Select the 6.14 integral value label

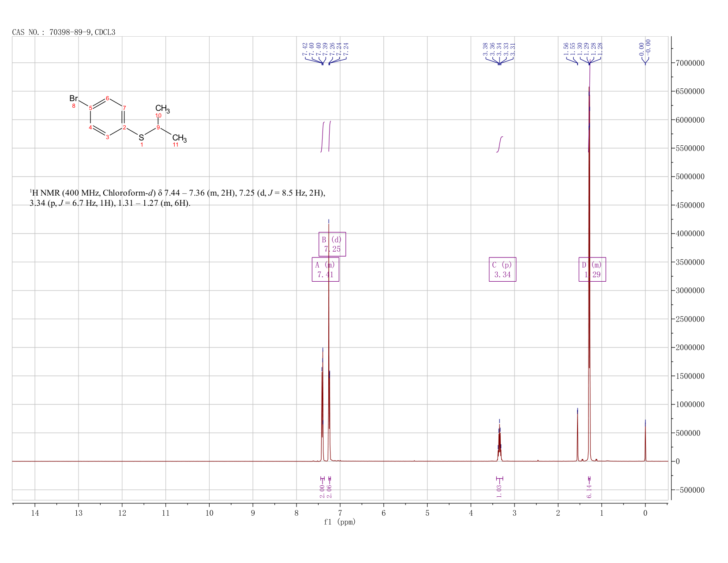click(x=589, y=491)
